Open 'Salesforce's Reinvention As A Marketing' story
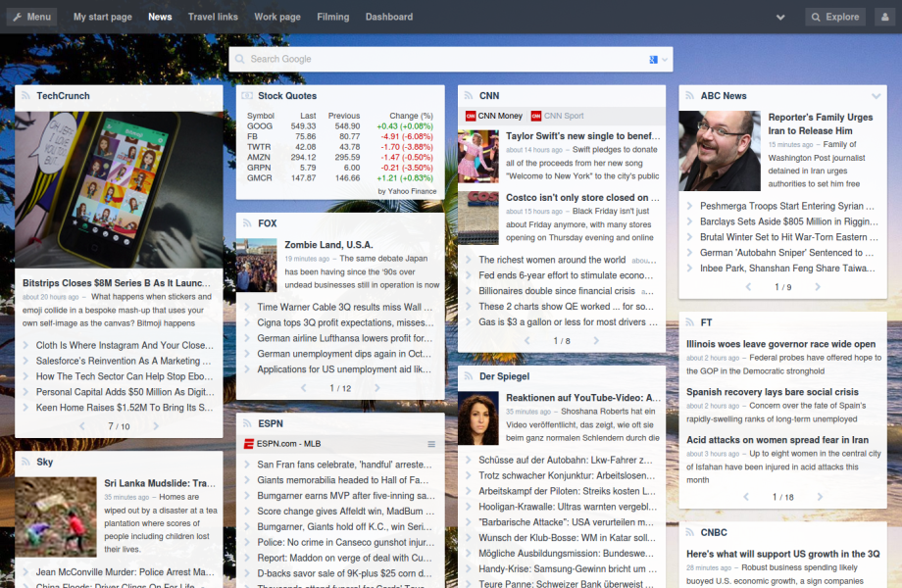Screen dimensions: 902x588 124,361
